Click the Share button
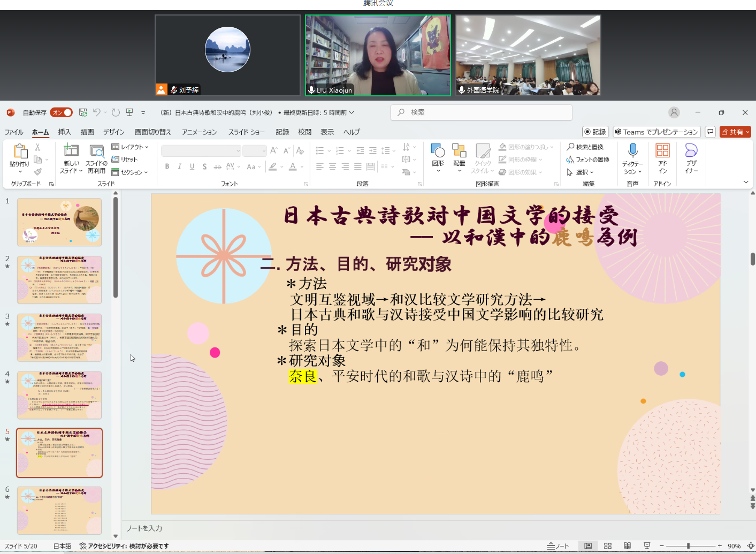The width and height of the screenshot is (756, 554). [x=735, y=132]
